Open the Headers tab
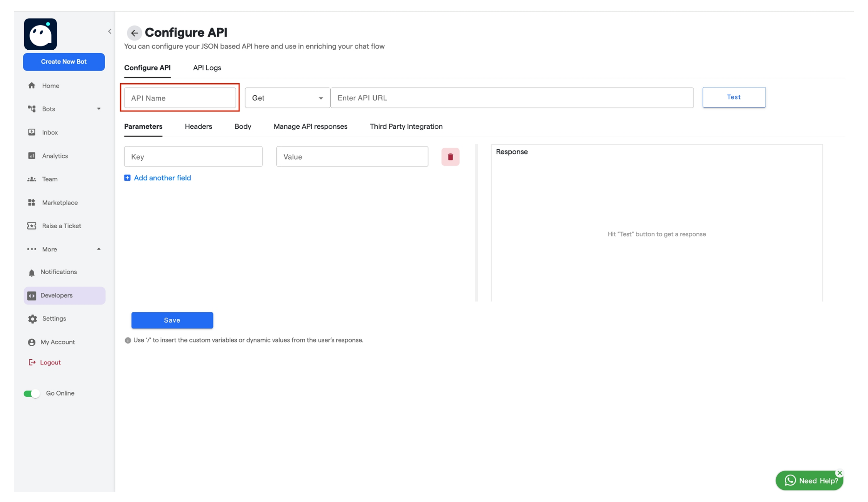The height and width of the screenshot is (502, 868). (198, 126)
